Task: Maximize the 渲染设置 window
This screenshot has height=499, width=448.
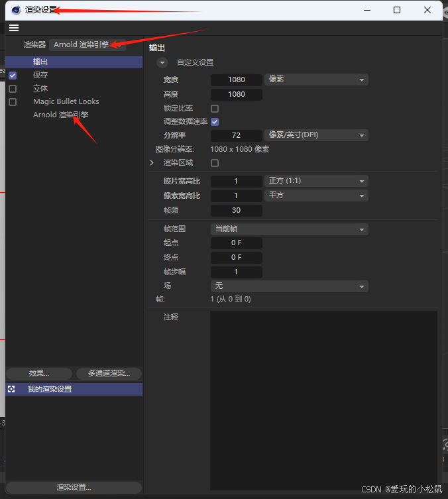Action: [x=397, y=10]
